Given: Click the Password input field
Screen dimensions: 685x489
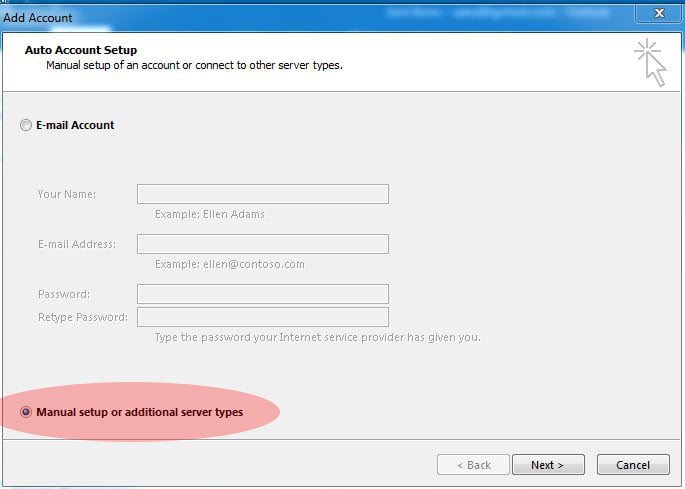Looking at the screenshot, I should tap(263, 294).
